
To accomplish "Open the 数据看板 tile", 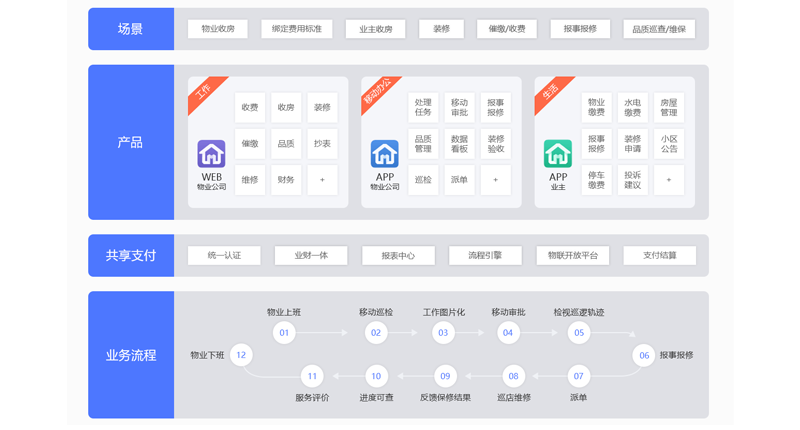I will point(459,143).
